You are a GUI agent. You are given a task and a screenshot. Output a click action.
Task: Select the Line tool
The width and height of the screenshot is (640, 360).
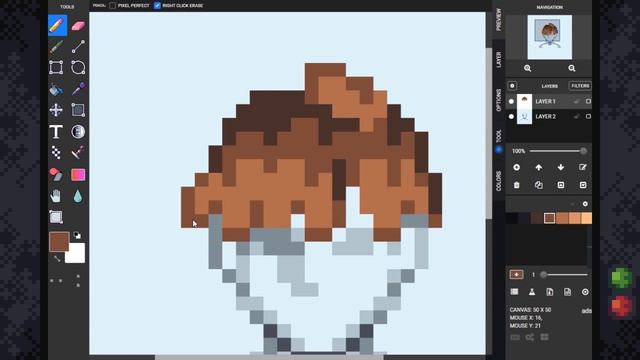click(78, 47)
